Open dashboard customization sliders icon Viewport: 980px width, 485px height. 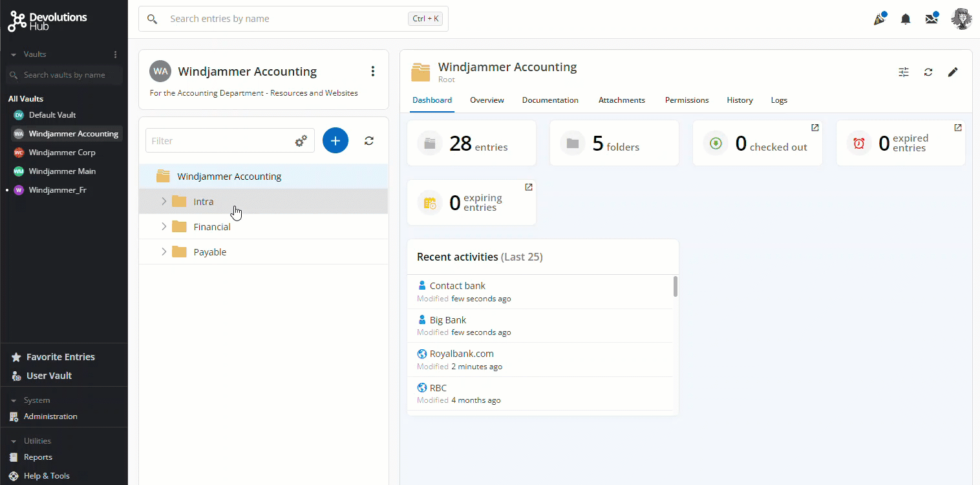pyautogui.click(x=904, y=72)
